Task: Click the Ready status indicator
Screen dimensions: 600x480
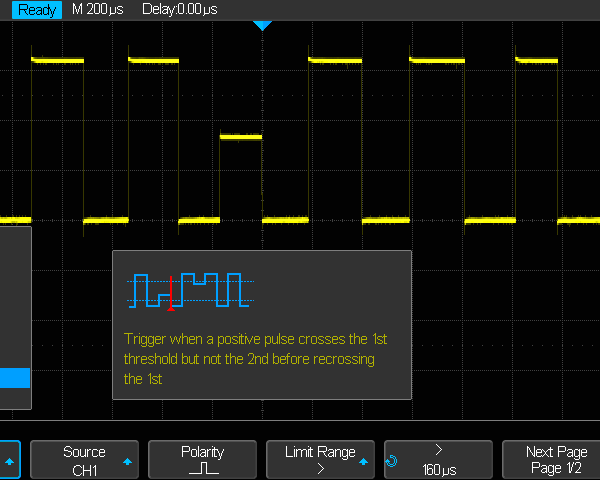Action: (34, 9)
